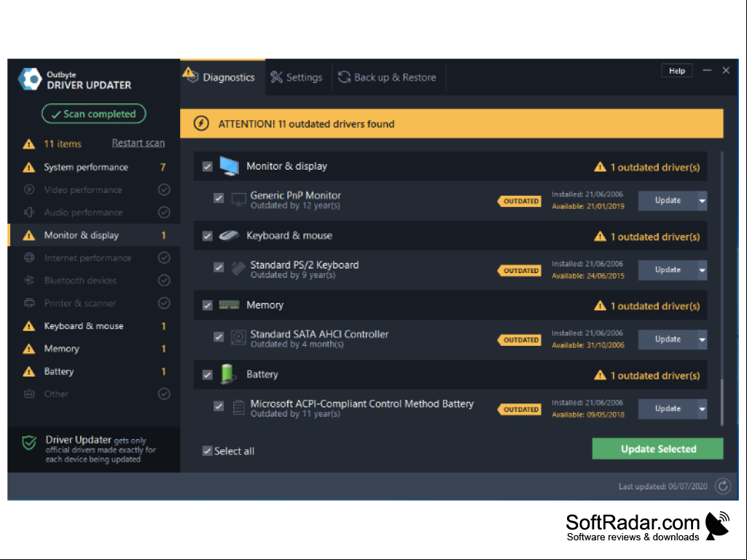Click the ACPI battery device icon

click(x=238, y=408)
